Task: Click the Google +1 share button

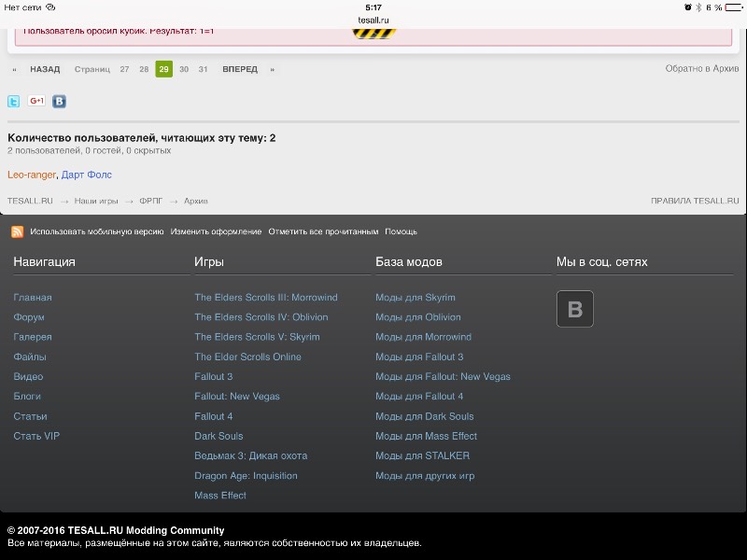Action: tap(36, 101)
